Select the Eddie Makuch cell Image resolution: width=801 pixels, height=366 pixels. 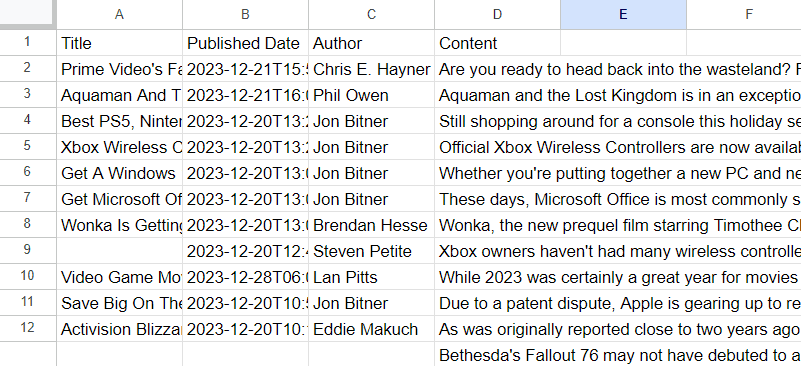click(371, 329)
